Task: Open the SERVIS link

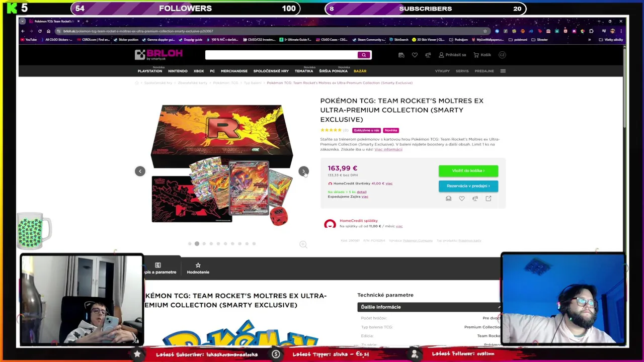Action: pyautogui.click(x=462, y=71)
